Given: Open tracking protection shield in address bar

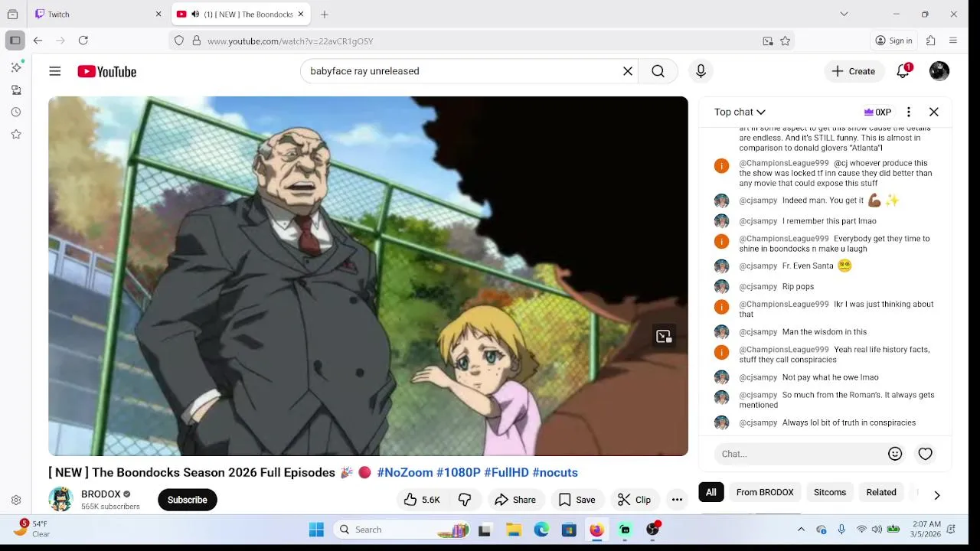Looking at the screenshot, I should point(179,41).
